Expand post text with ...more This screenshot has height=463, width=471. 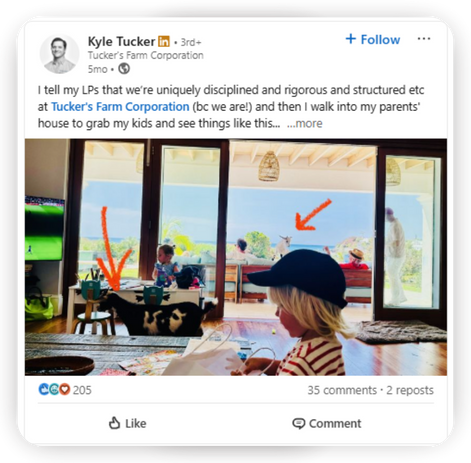click(305, 123)
